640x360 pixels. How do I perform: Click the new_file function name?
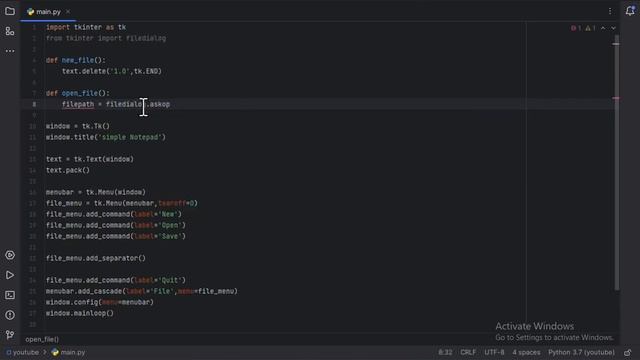coord(78,60)
